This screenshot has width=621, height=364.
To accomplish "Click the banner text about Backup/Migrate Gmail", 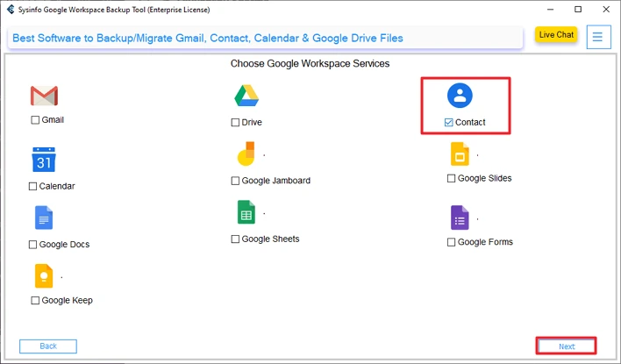I will 208,38.
